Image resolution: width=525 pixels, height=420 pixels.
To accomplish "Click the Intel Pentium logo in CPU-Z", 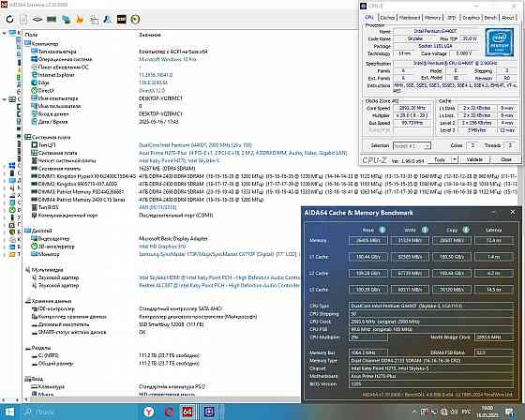I will [x=499, y=42].
